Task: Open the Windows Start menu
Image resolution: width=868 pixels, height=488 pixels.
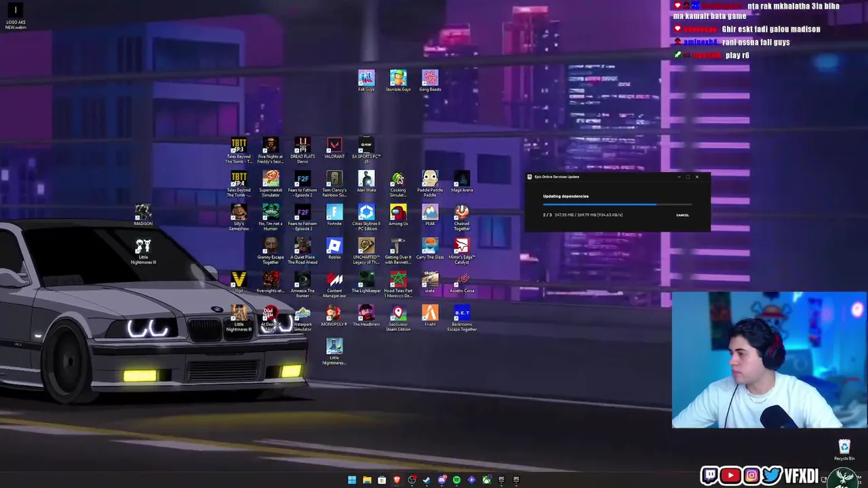Action: point(352,480)
